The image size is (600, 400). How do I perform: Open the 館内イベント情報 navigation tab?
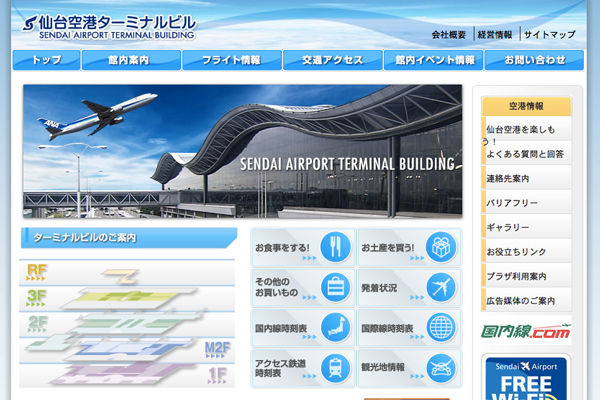point(433,60)
